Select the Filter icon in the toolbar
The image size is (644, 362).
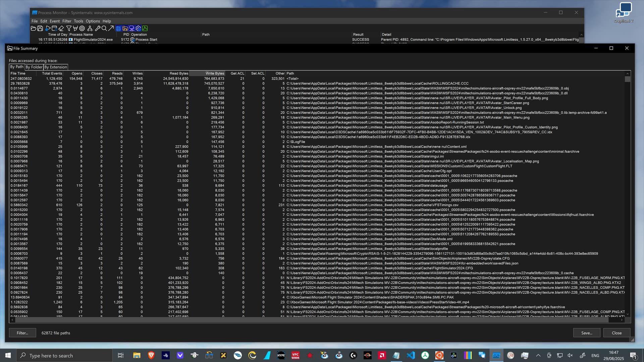(69, 28)
